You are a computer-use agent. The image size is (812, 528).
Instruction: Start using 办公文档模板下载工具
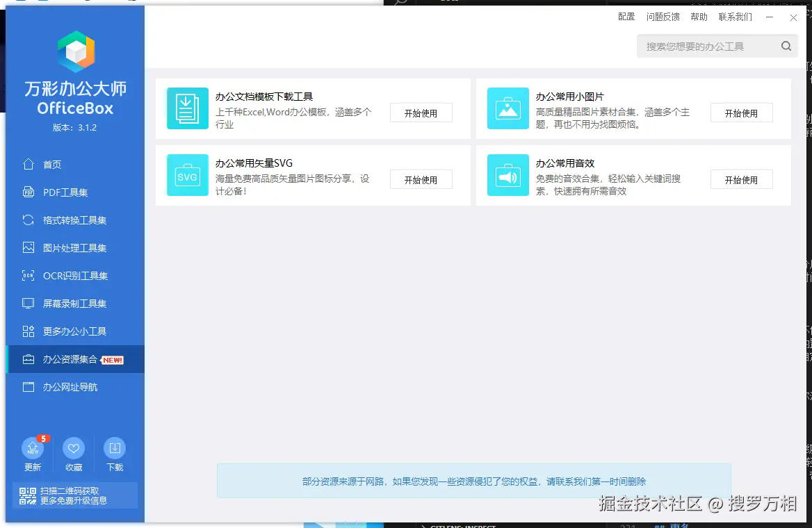pyautogui.click(x=421, y=113)
